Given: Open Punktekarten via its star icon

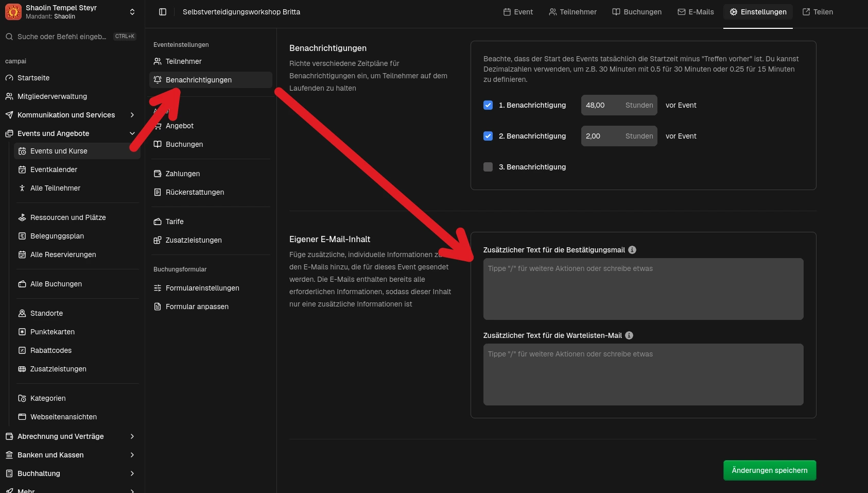Looking at the screenshot, I should 22,332.
